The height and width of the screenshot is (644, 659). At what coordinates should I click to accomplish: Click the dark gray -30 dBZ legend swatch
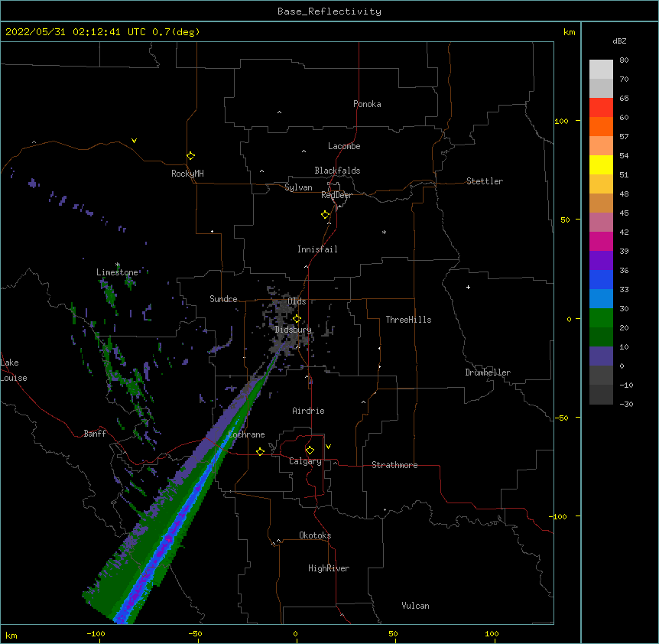point(601,395)
